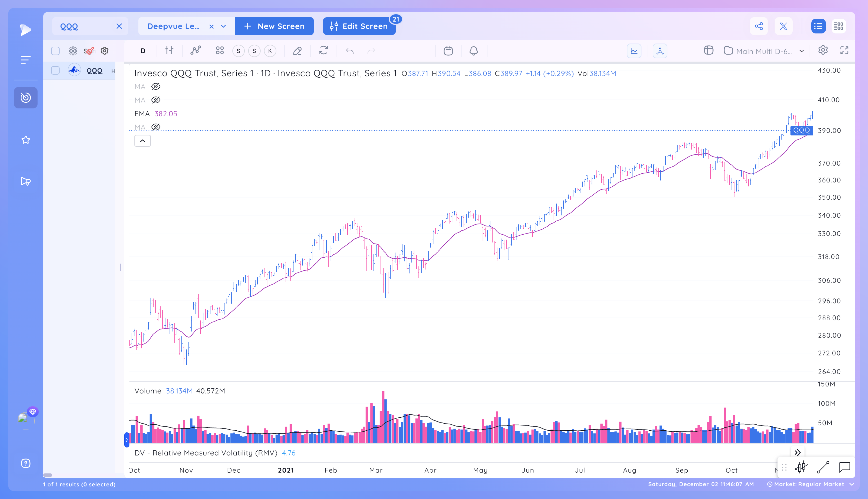The image size is (868, 499).
Task: Click the watchlist horizontal scrollbar thumb
Action: pos(48,475)
